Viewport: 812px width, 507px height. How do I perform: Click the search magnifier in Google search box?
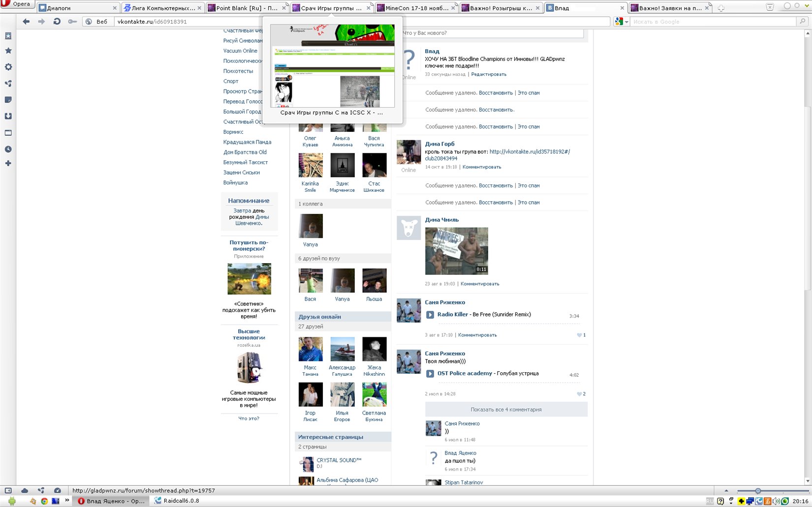tap(803, 22)
